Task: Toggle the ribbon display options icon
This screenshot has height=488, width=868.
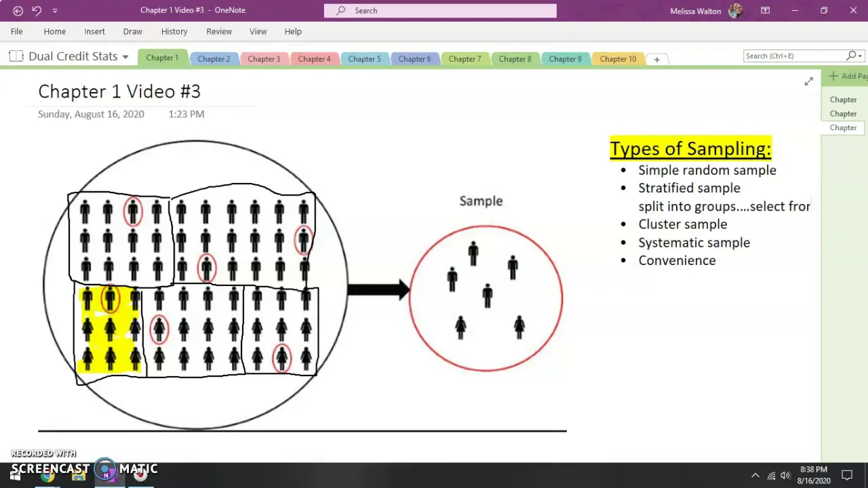Action: [x=765, y=10]
